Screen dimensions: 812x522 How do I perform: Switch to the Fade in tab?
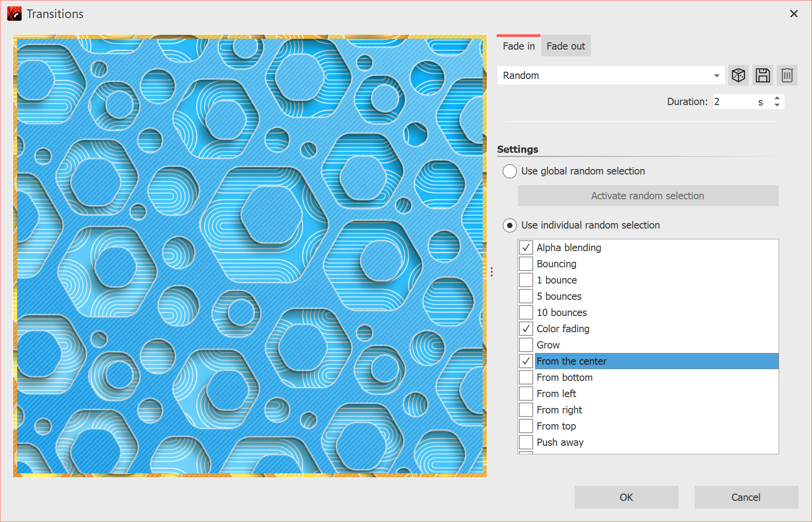tap(519, 46)
